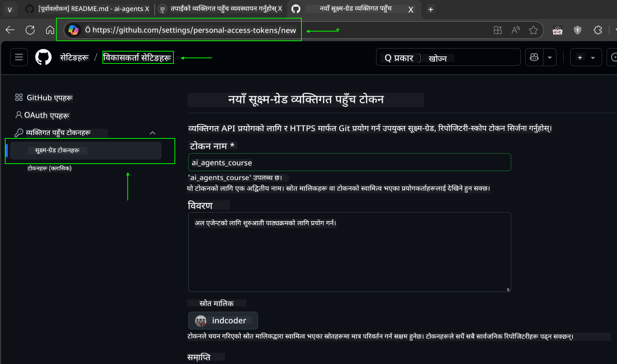
Task: Click the toolbar extension icon beside the shield
Action: 558,30
